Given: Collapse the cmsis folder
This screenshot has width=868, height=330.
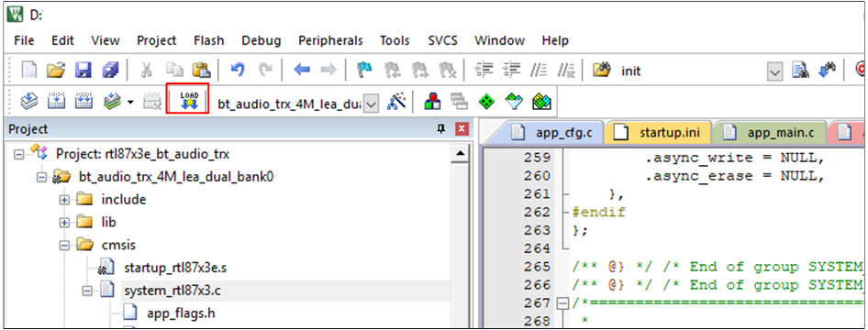Looking at the screenshot, I should click(x=65, y=246).
